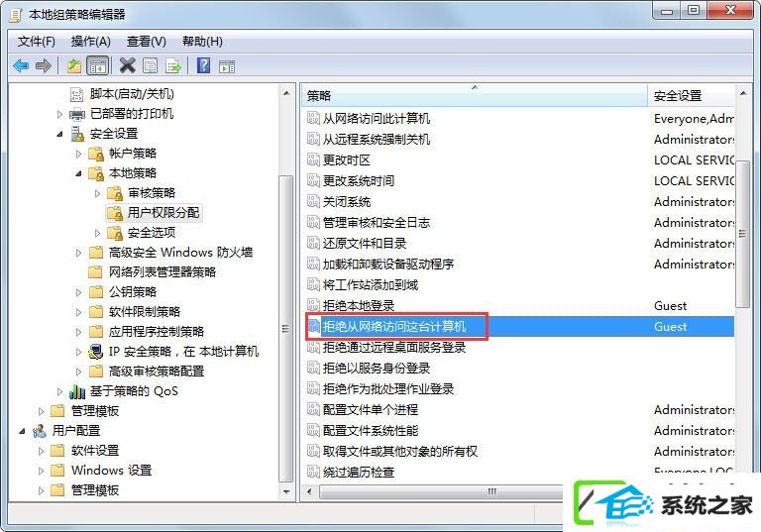Toggle the show/hide console tree icon
The height and width of the screenshot is (532, 761).
click(97, 65)
